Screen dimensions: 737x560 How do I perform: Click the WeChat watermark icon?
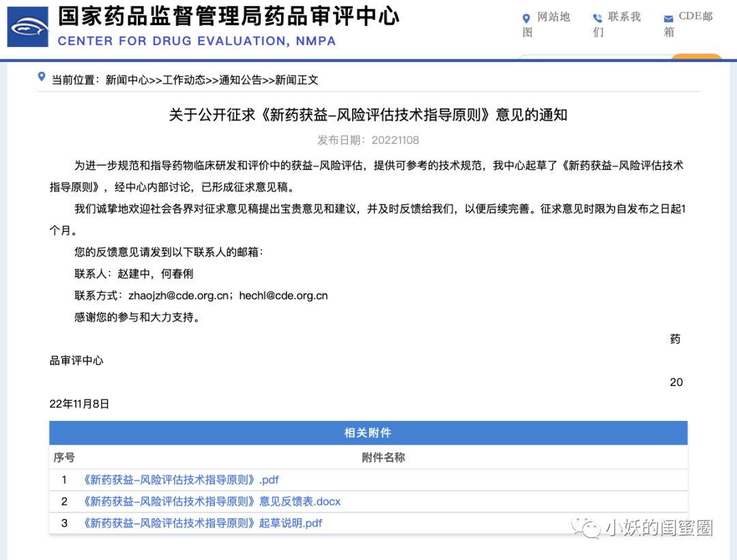click(586, 527)
